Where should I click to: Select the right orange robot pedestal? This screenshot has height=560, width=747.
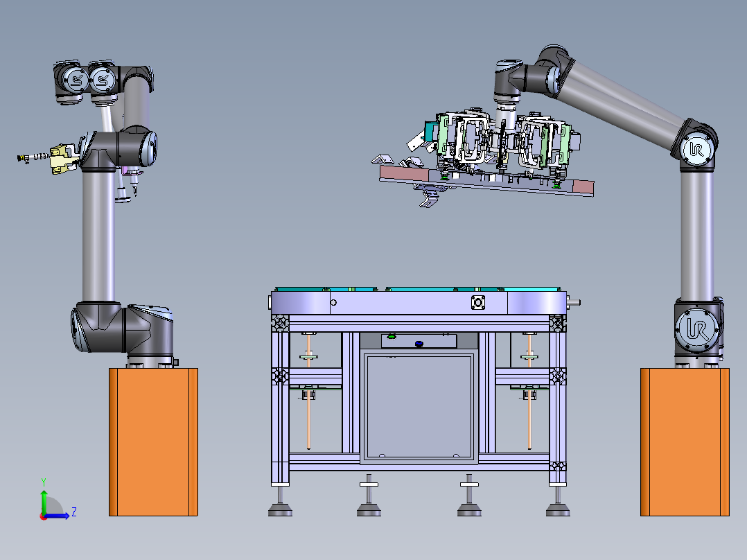[x=685, y=441]
